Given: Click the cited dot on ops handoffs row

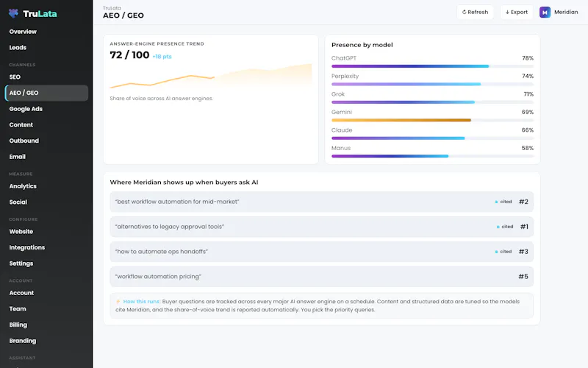Looking at the screenshot, I should coord(496,252).
